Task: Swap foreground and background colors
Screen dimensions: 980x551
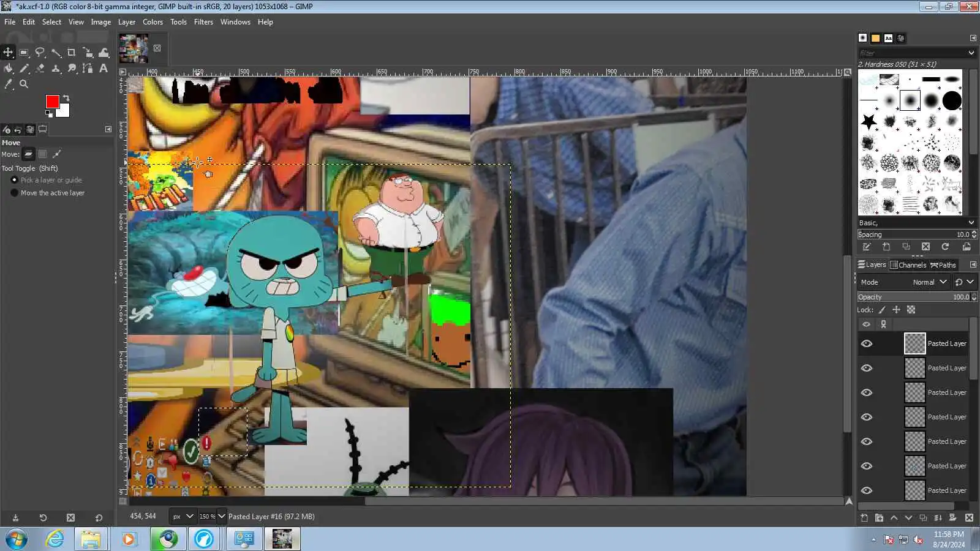Action: pos(66,98)
